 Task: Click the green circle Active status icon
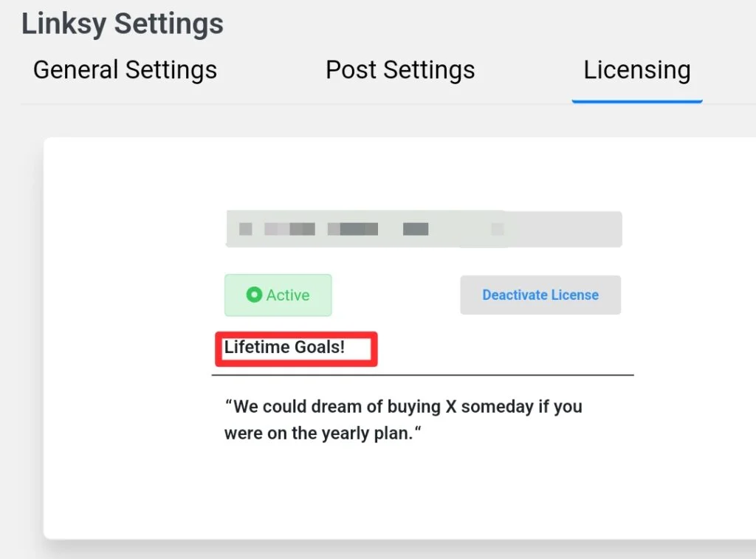coord(254,295)
